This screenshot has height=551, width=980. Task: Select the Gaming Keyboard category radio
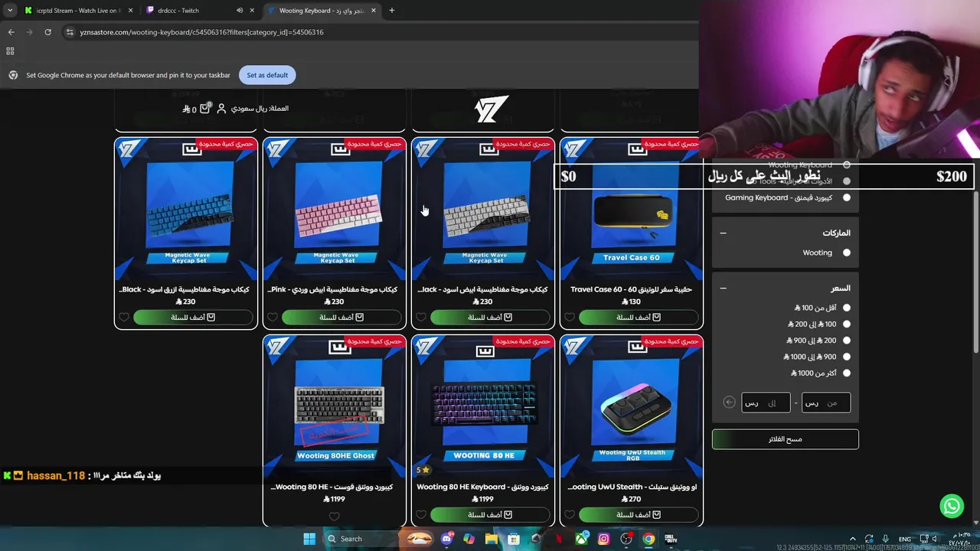[x=846, y=197]
